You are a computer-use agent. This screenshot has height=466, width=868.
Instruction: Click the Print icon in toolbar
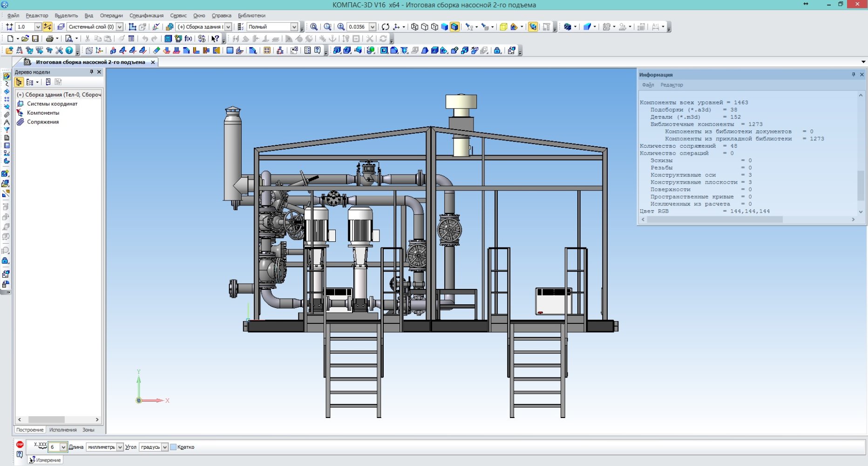click(49, 39)
